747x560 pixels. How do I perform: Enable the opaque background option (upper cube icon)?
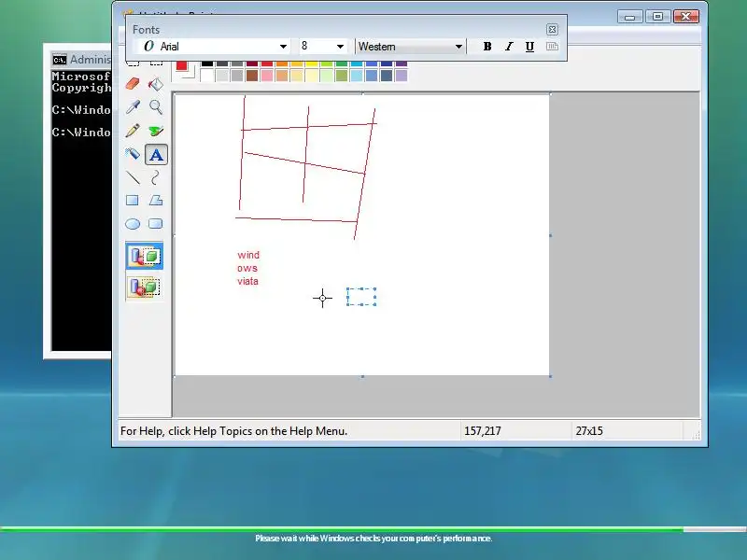145,256
